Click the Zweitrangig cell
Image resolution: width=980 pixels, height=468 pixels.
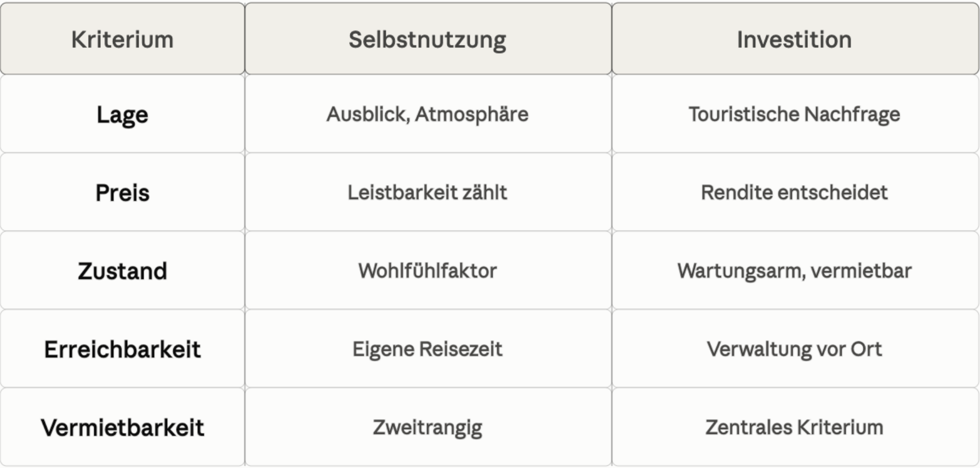[x=428, y=427]
